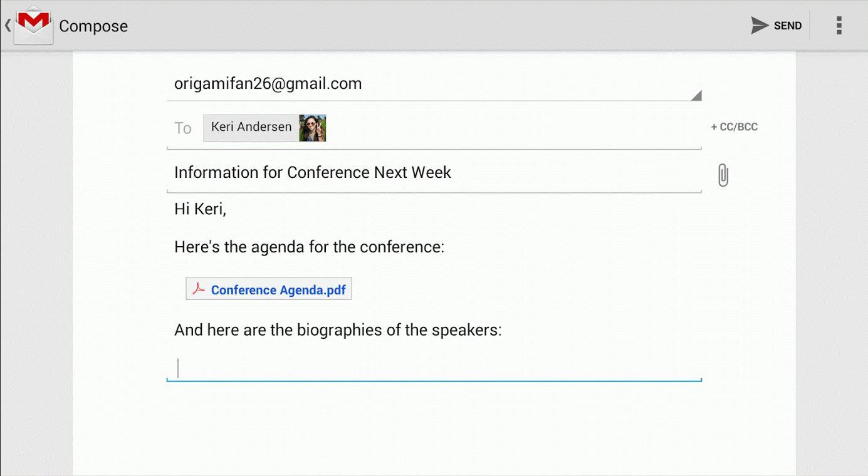Click the "Here's the agenda" body line
Viewport: 868px width, 476px height.
point(309,247)
